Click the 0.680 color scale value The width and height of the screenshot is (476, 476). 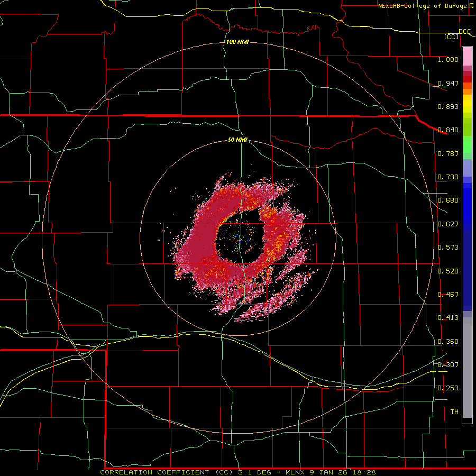point(448,200)
